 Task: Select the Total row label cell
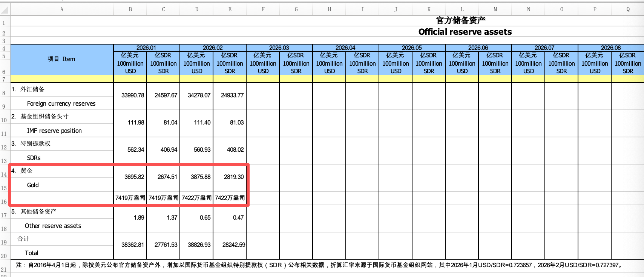tap(32, 253)
